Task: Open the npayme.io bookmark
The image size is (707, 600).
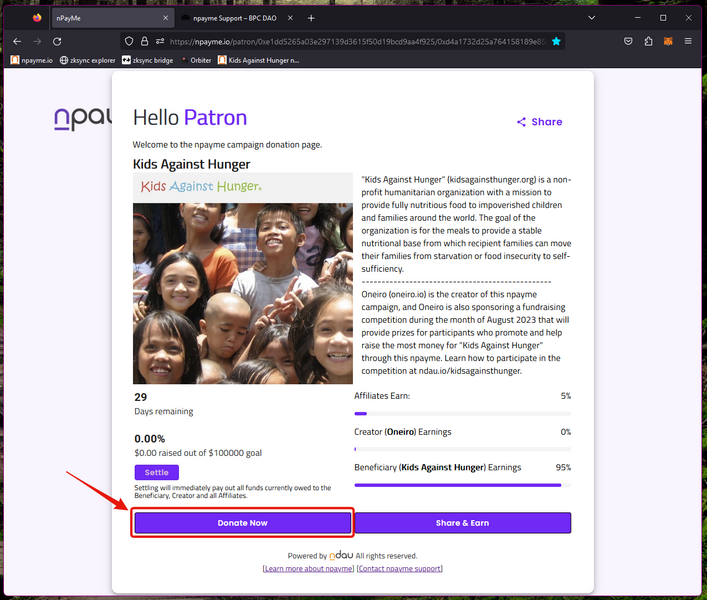Action: 32,60
